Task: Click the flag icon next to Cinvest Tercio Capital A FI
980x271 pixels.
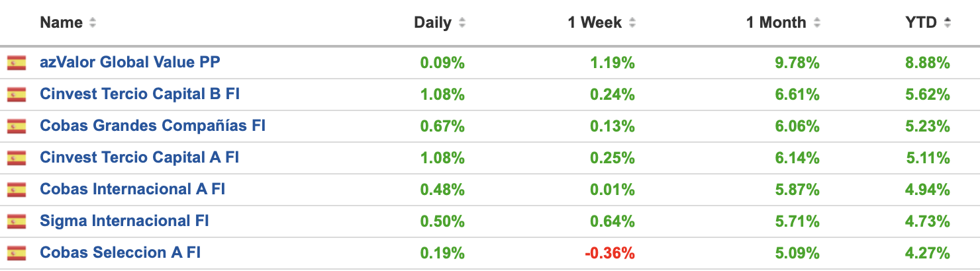Action: click(17, 158)
